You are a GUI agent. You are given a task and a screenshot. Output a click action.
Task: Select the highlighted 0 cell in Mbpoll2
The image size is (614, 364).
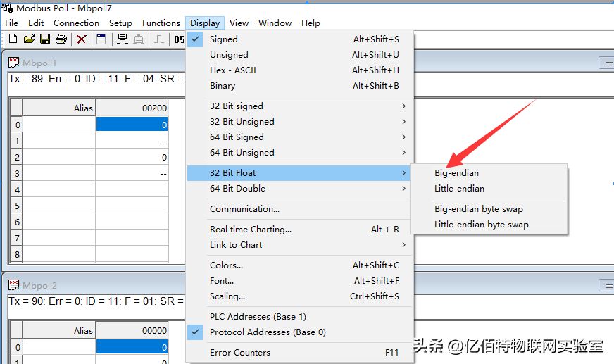[x=132, y=347]
